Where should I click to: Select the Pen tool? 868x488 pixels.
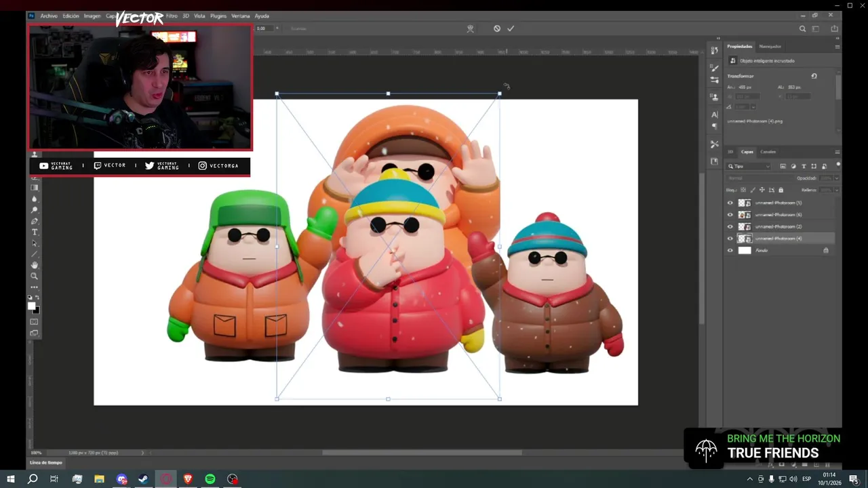coord(35,221)
